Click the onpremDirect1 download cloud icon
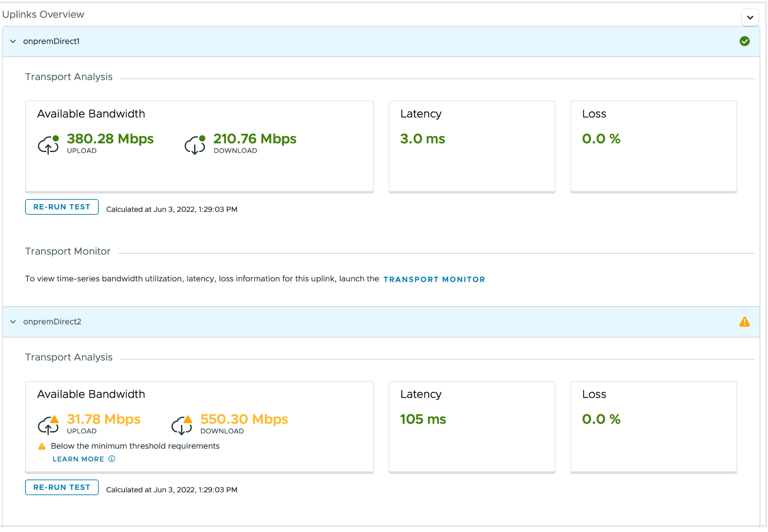This screenshot has width=768, height=532. click(x=195, y=145)
